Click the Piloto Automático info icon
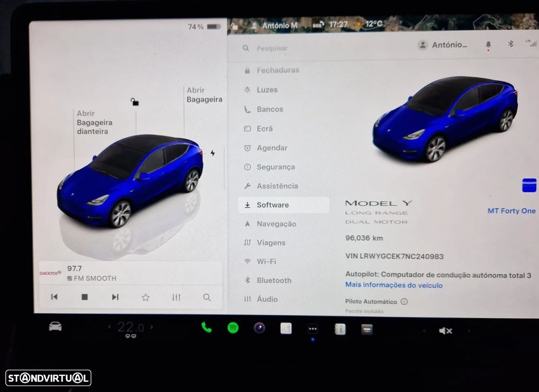Image resolution: width=539 pixels, height=392 pixels. [404, 301]
